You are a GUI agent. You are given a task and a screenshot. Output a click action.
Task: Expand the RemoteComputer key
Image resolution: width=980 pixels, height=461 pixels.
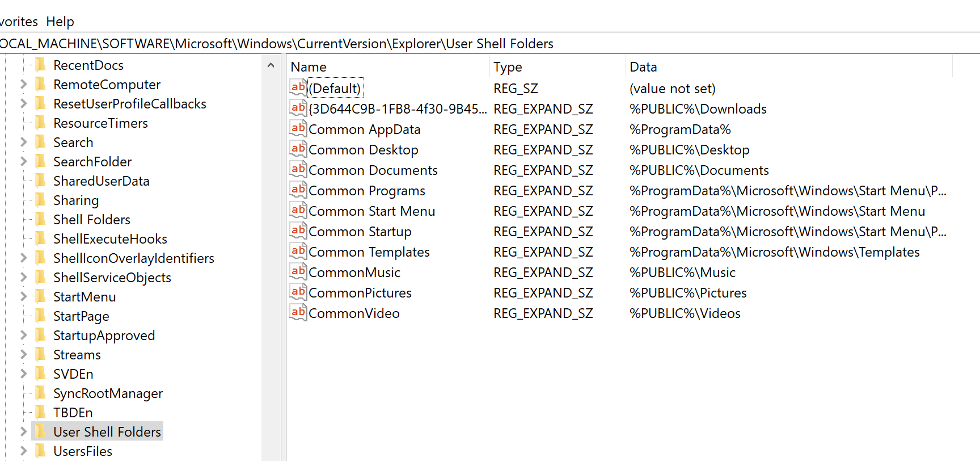23,84
